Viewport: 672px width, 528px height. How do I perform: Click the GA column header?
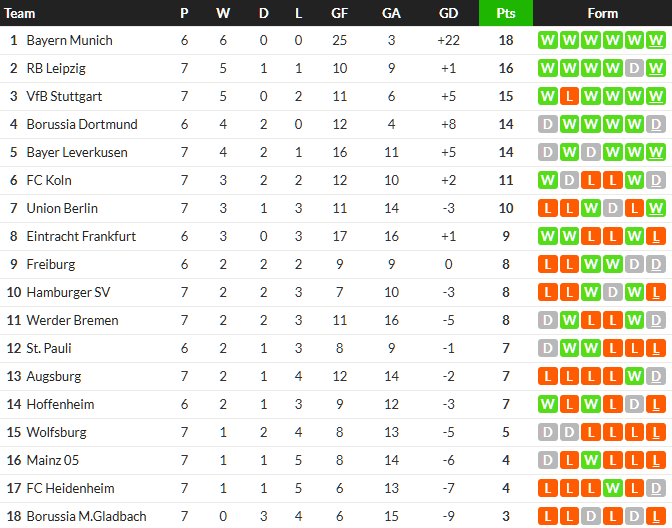[391, 13]
